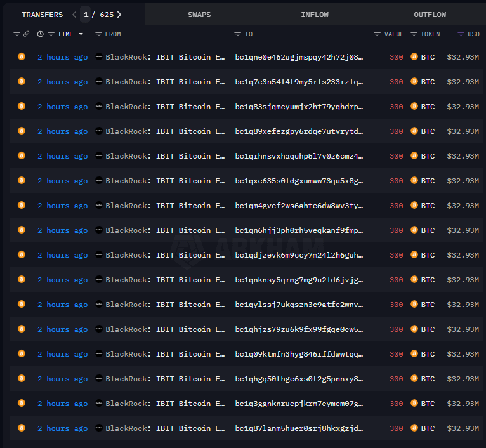Open address bc1q83sjqmcyumjx2ht79yqhdrp
The width and height of the screenshot is (486, 448).
point(299,107)
